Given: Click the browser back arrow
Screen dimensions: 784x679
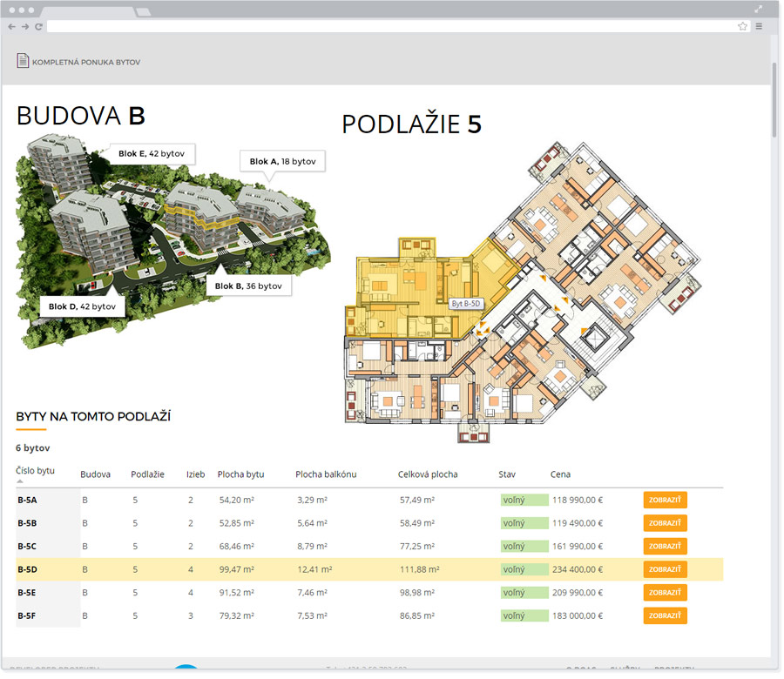Looking at the screenshot, I should pos(11,27).
